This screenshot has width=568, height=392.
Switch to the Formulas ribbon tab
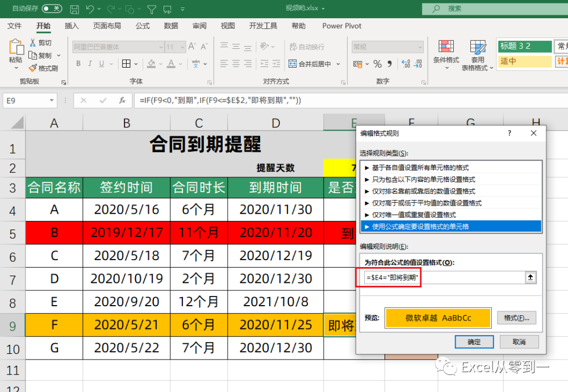(143, 26)
